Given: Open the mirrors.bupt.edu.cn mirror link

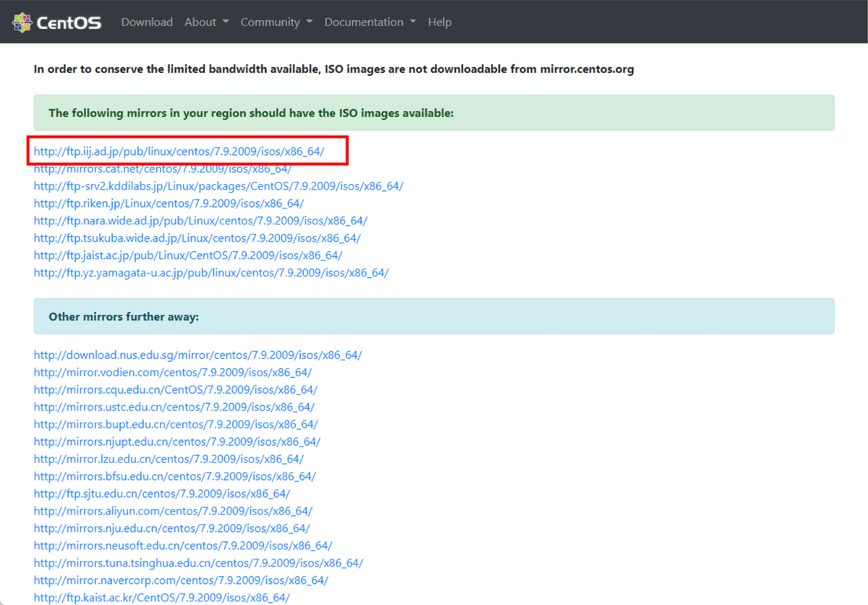Looking at the screenshot, I should tap(176, 425).
